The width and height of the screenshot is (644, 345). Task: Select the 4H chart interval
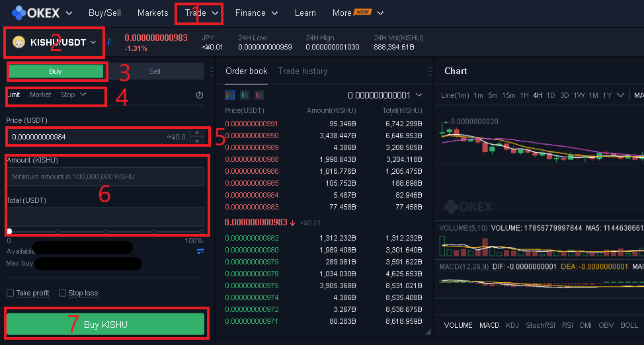(537, 95)
